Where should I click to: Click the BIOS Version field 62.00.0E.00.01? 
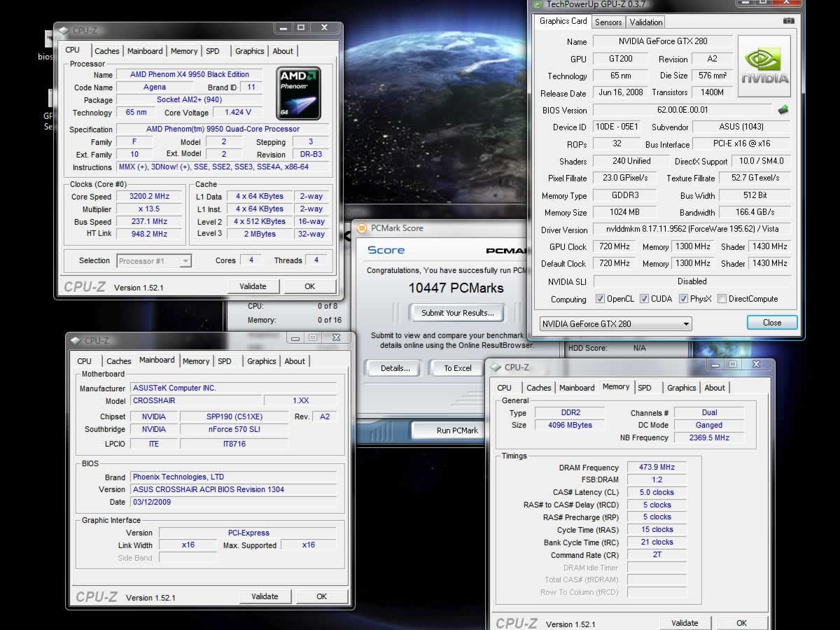coord(682,110)
